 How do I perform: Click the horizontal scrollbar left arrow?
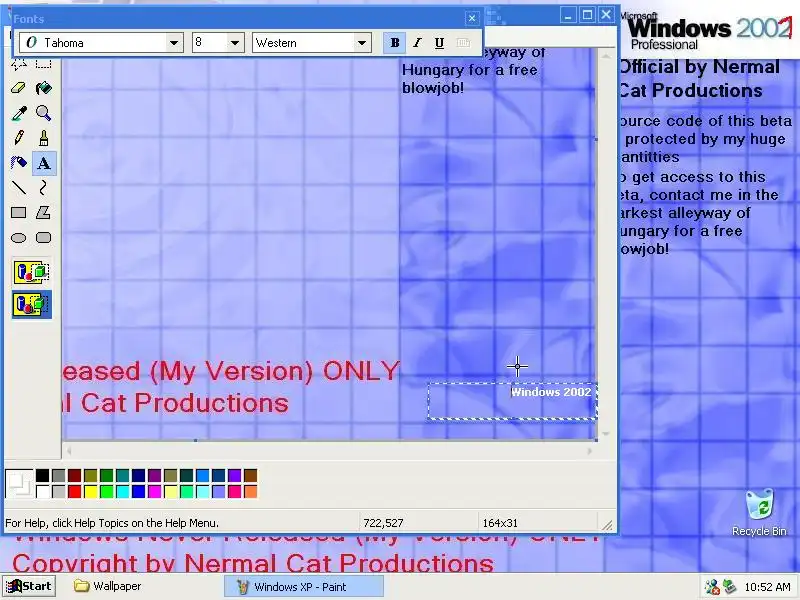(69, 451)
